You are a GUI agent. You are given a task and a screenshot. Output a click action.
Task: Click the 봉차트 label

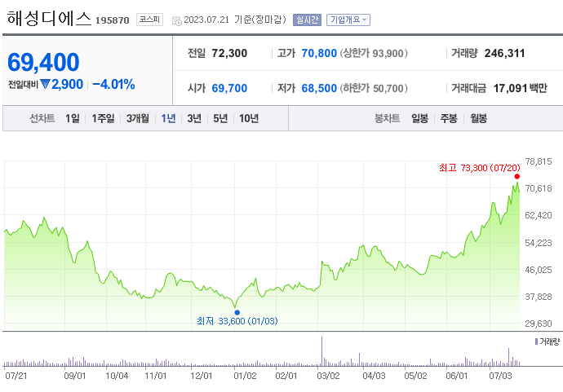point(387,118)
